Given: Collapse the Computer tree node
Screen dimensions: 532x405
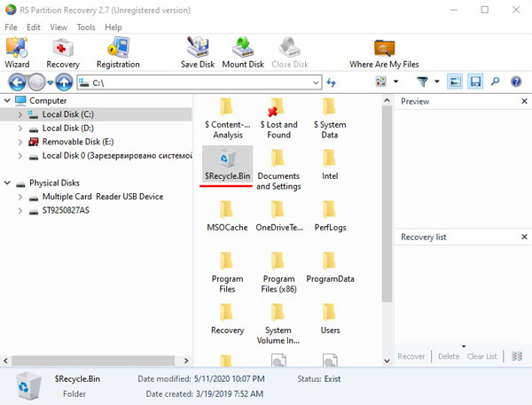Looking at the screenshot, I should coord(7,101).
